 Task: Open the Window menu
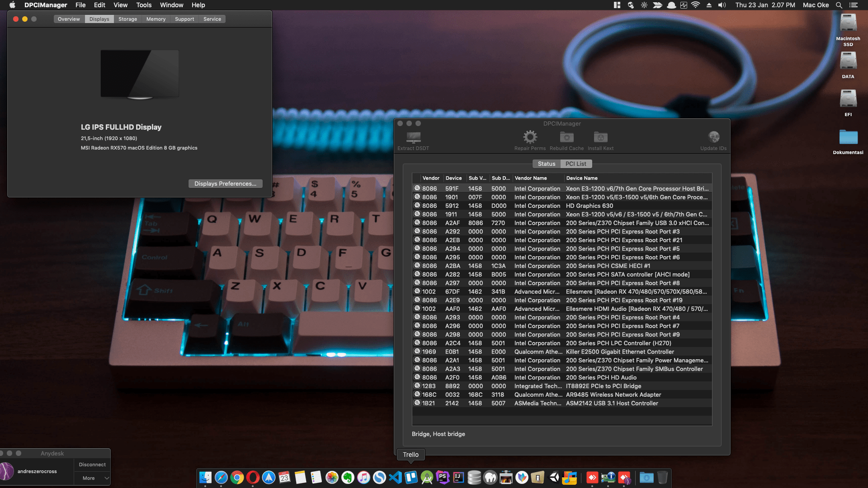171,5
